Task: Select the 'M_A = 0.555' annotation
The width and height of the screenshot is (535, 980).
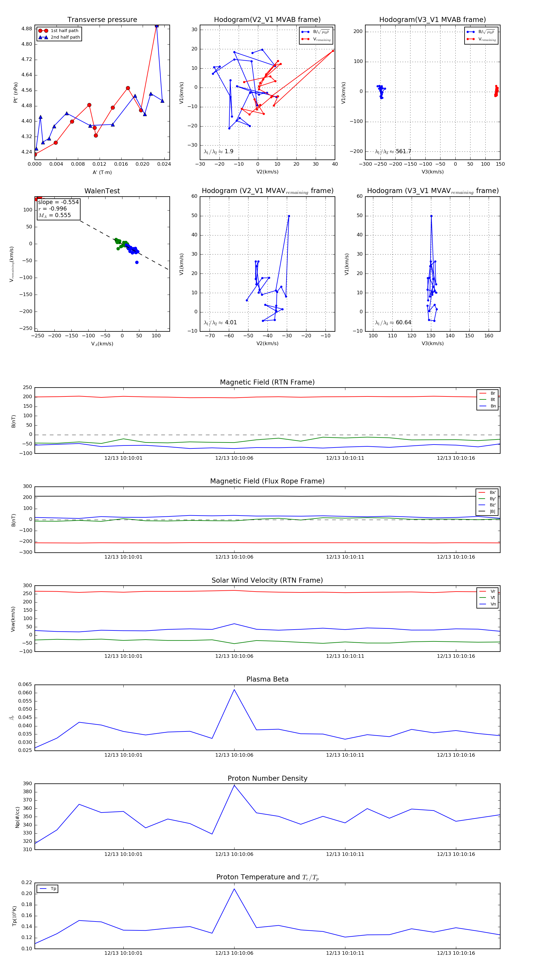Action: tap(54, 215)
